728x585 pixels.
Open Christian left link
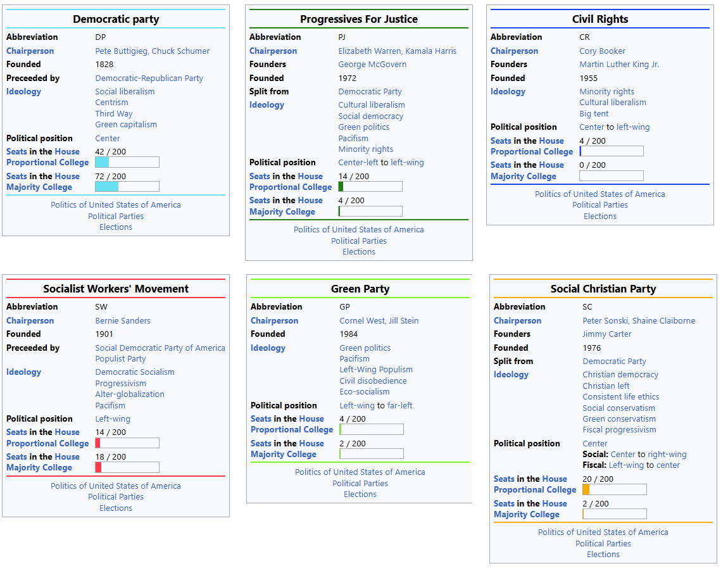(x=606, y=386)
